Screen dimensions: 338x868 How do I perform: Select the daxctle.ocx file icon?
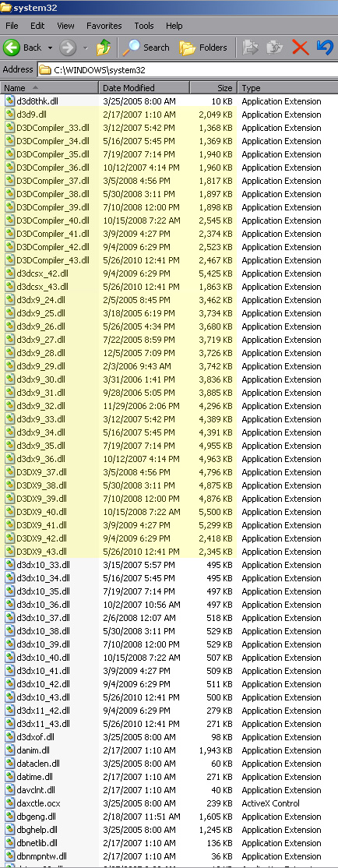click(9, 803)
